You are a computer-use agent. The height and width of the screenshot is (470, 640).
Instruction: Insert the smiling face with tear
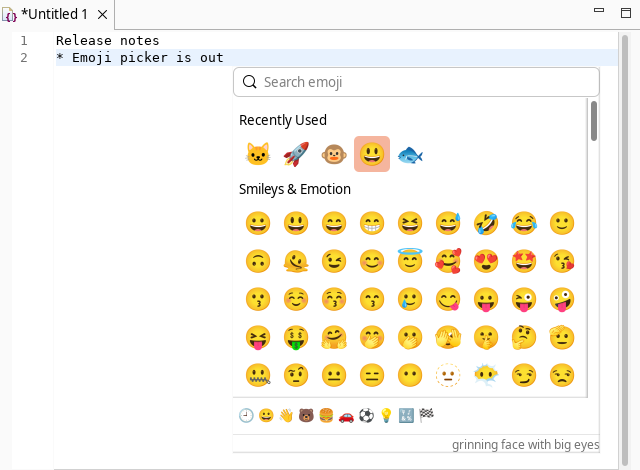pyautogui.click(x=410, y=299)
